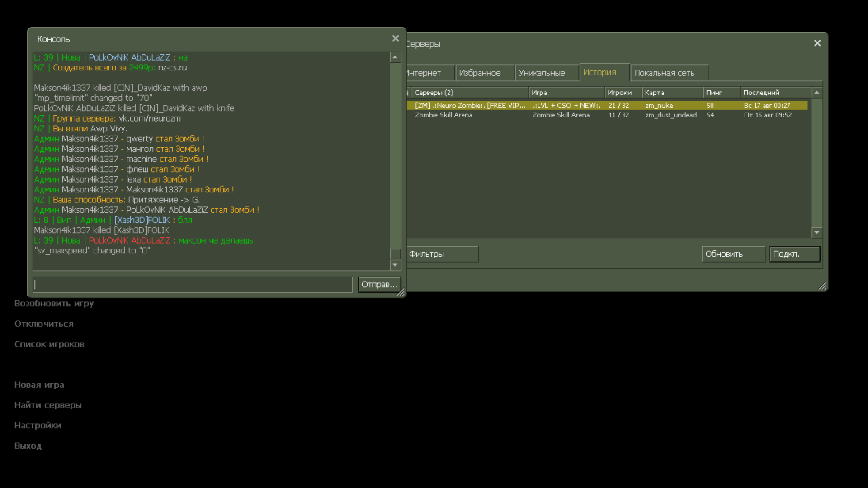Viewport: 868px width, 488px height.
Task: Close the Серверы browser window
Action: [x=817, y=43]
